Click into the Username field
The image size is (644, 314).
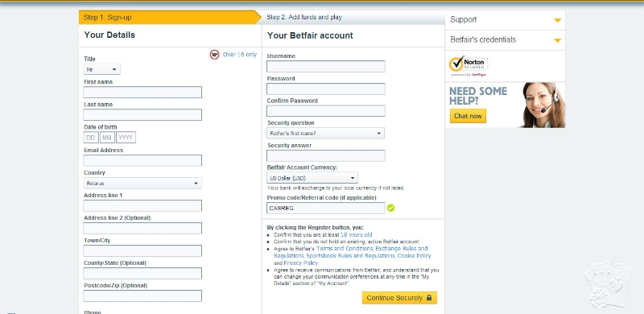(x=326, y=66)
